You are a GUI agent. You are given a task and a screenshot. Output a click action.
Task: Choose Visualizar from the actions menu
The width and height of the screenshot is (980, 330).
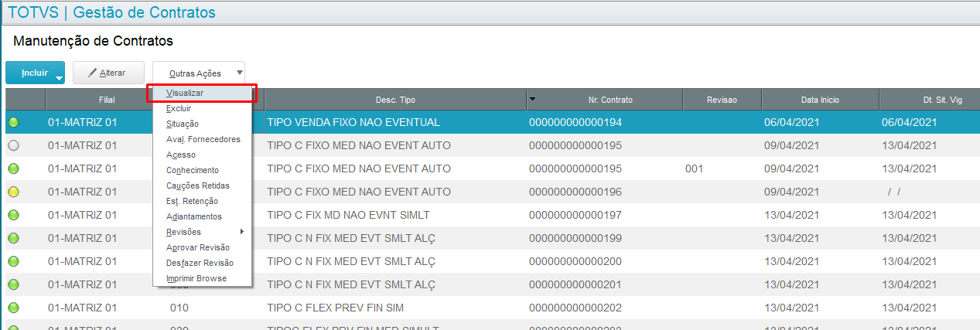point(202,93)
